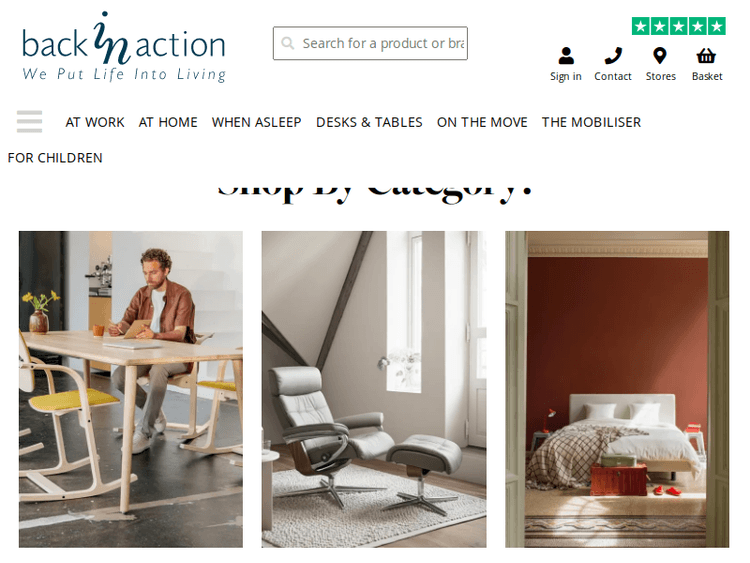Open the FOR CHILDREN menu item
This screenshot has height=563, width=750.
coord(55,158)
